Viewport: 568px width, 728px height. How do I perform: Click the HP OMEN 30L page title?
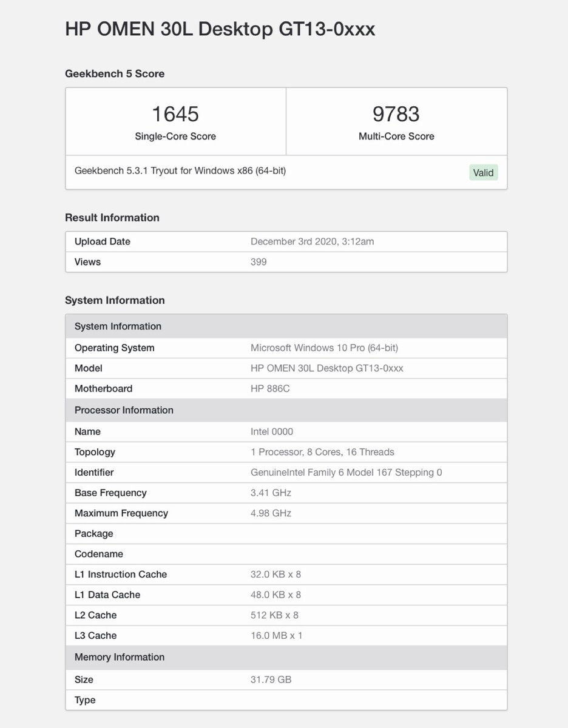click(x=220, y=29)
